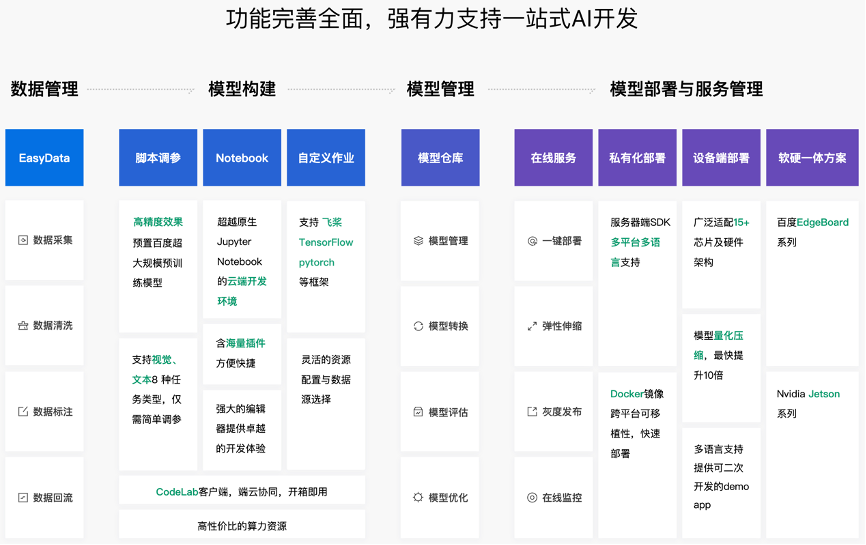This screenshot has width=866, height=545.
Task: Open the Notebook tile
Action: pos(242,157)
